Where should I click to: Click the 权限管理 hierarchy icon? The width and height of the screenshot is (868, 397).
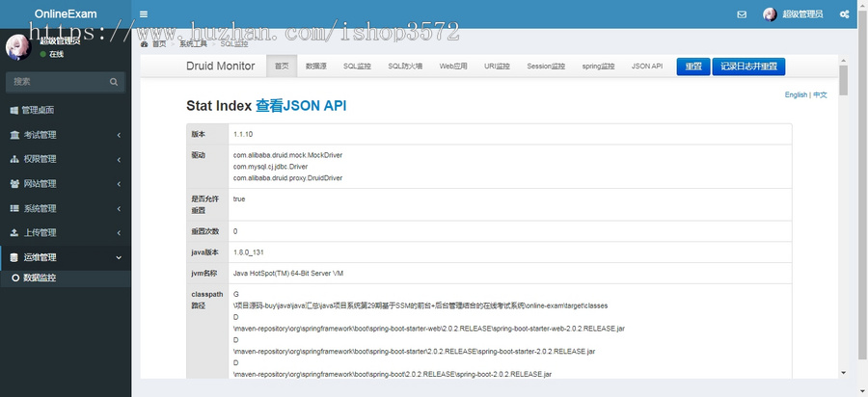[14, 159]
